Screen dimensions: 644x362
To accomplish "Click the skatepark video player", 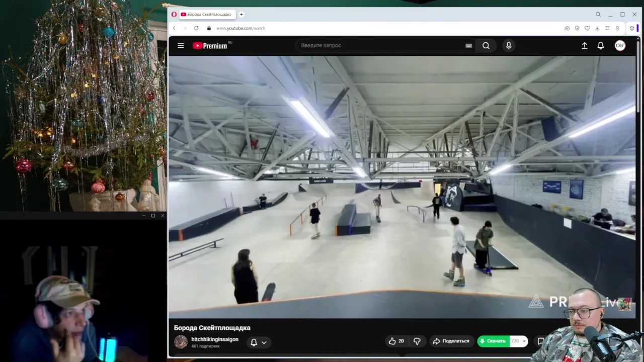I will pos(402,187).
